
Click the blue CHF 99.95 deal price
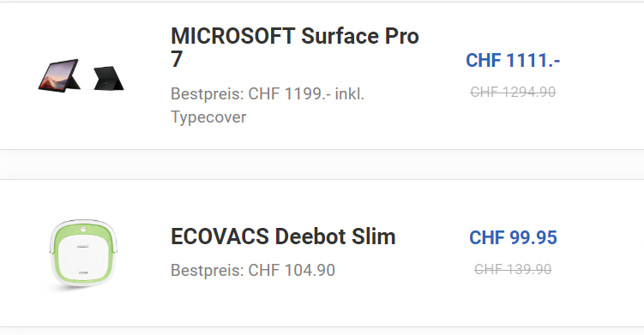click(513, 237)
